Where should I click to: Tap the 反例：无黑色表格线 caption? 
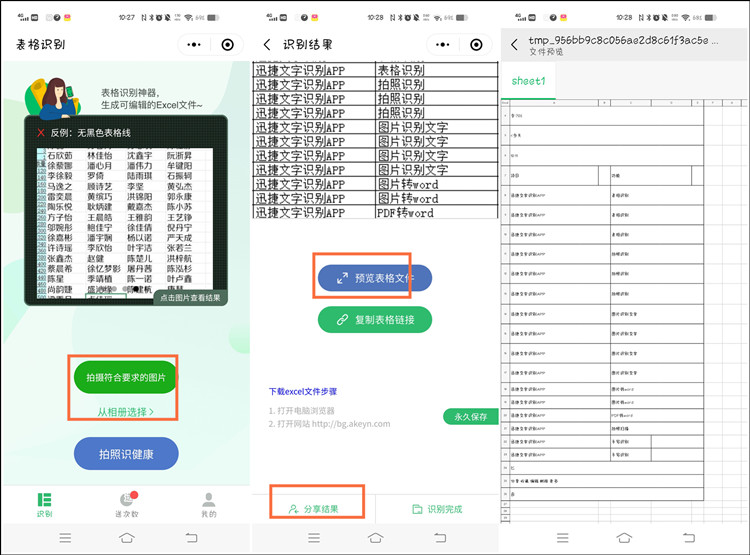[90, 133]
